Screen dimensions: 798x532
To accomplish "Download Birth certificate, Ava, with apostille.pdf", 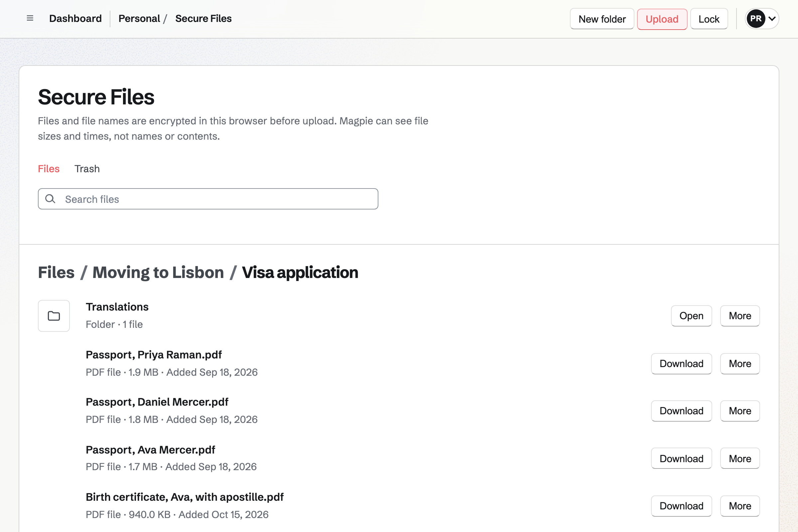I will pyautogui.click(x=681, y=506).
